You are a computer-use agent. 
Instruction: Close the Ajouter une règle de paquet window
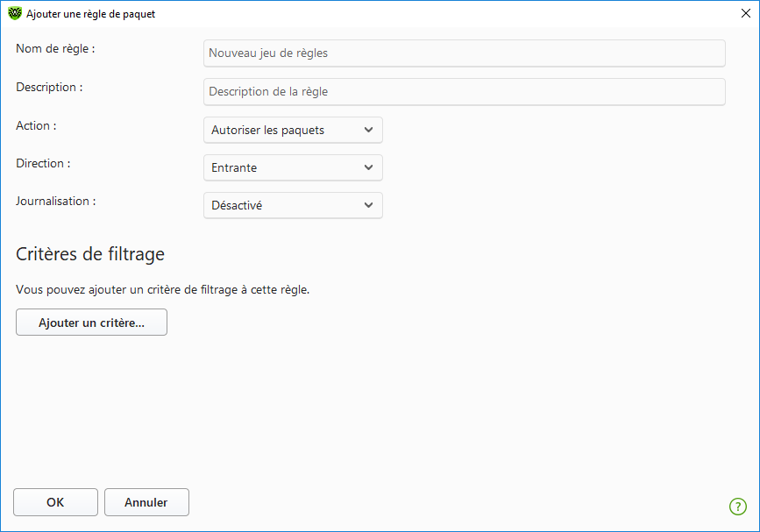point(745,14)
